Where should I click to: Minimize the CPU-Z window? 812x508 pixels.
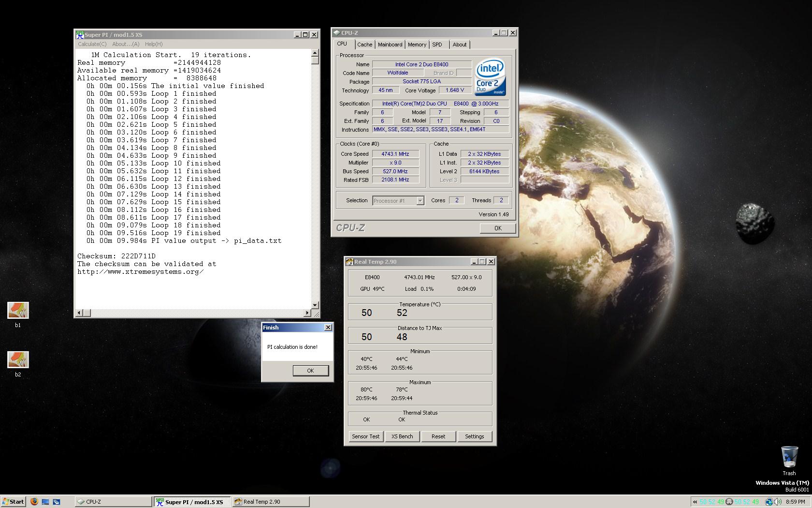495,33
